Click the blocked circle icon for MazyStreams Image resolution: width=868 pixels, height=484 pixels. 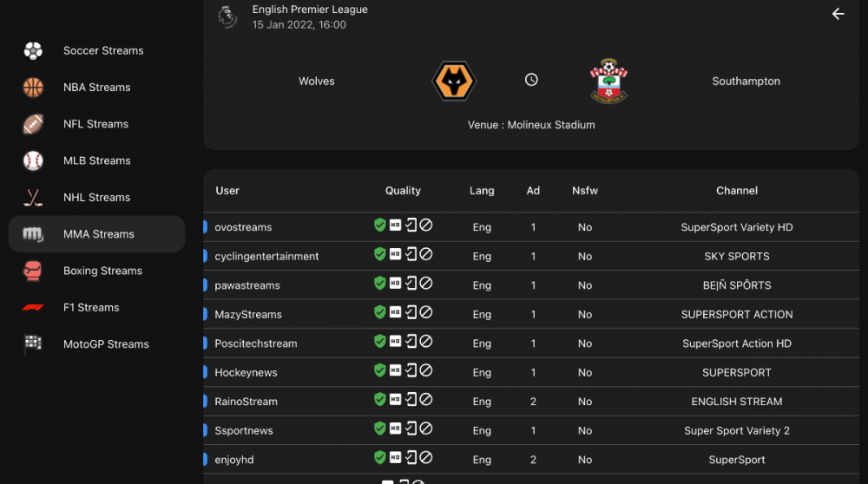click(x=425, y=312)
